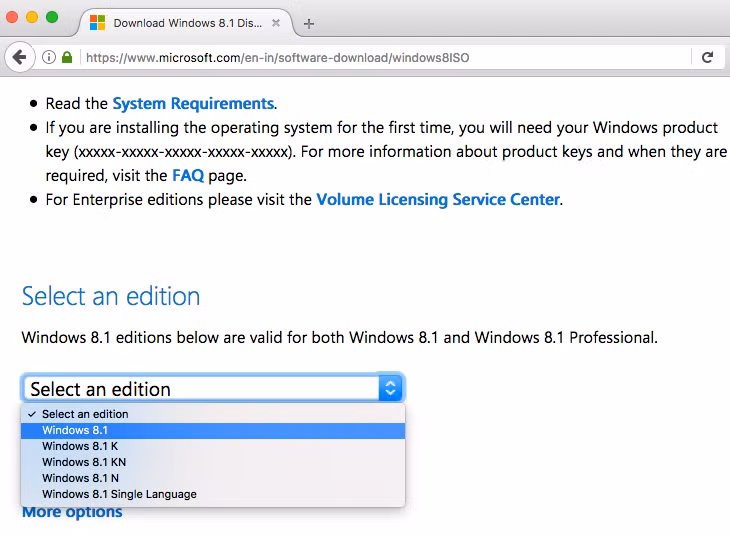The width and height of the screenshot is (730, 536).
Task: Choose Windows 8.1 KN edition option
Action: 84,462
